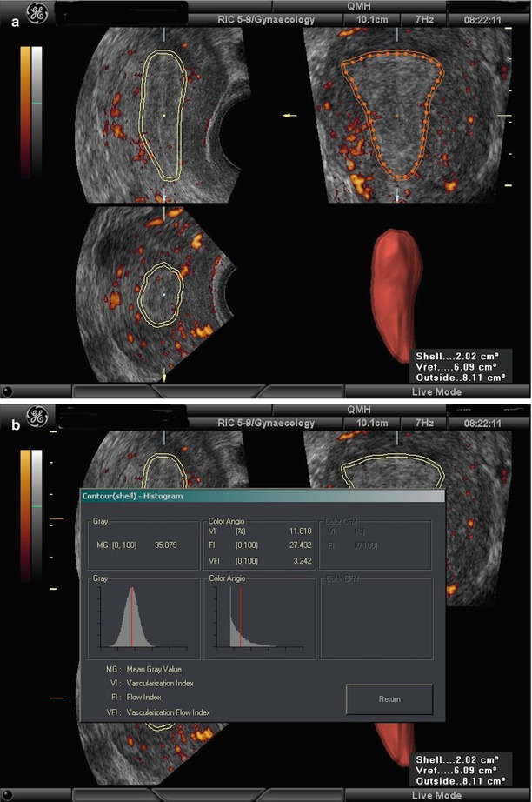
Task: Click Live Mode label in lower panel
Action: [x=437, y=795]
